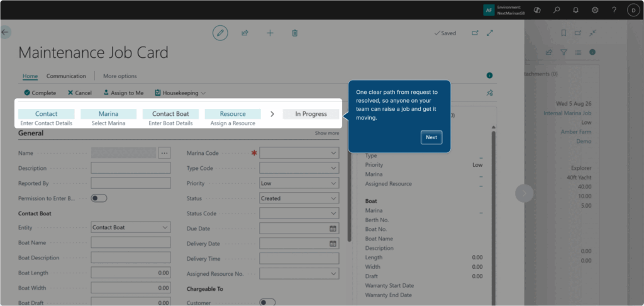Click the Due Date calendar icon
This screenshot has width=644, height=306.
click(x=333, y=229)
